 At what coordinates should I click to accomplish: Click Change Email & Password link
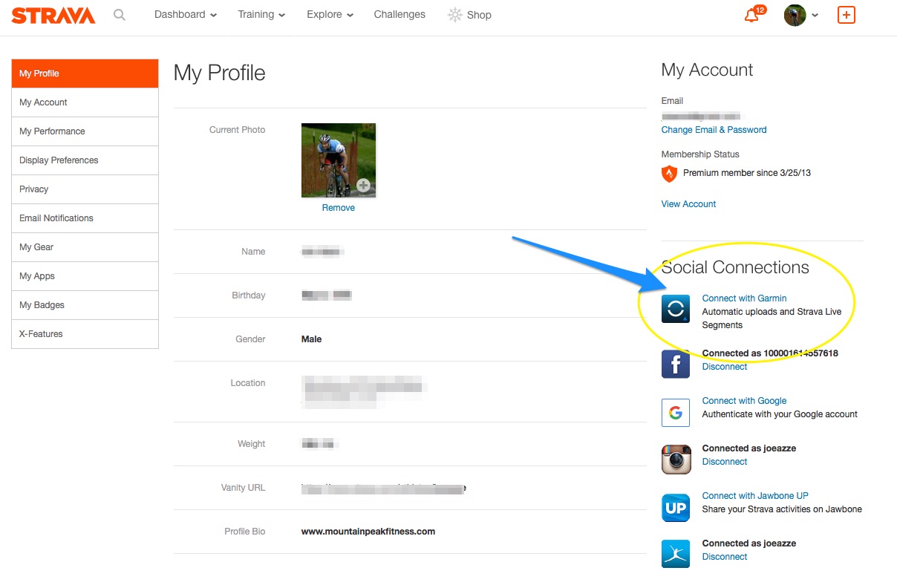(x=714, y=130)
